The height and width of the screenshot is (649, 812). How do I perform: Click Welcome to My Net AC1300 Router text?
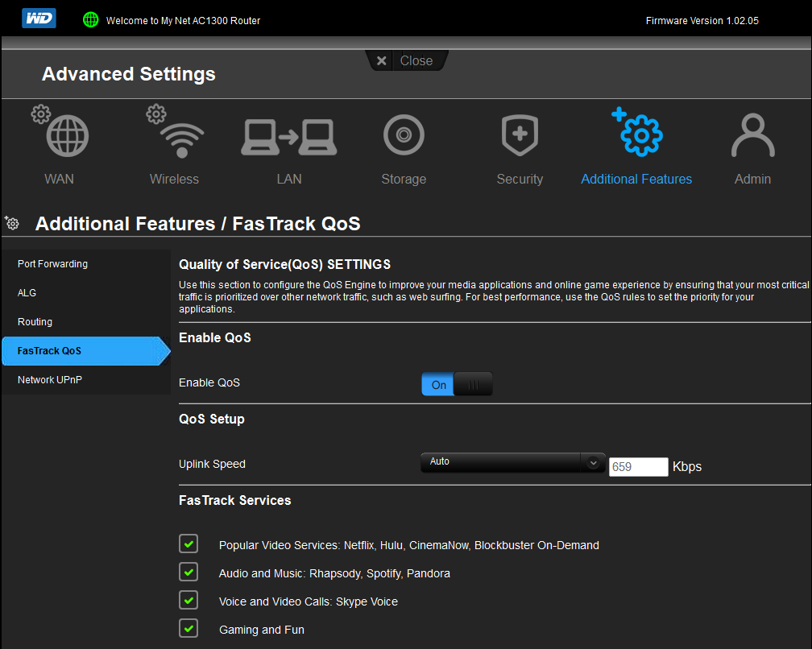(x=184, y=21)
